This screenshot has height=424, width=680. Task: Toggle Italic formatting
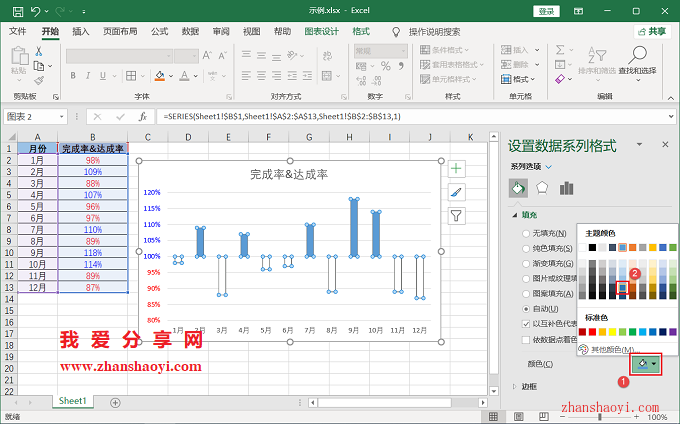(88, 76)
